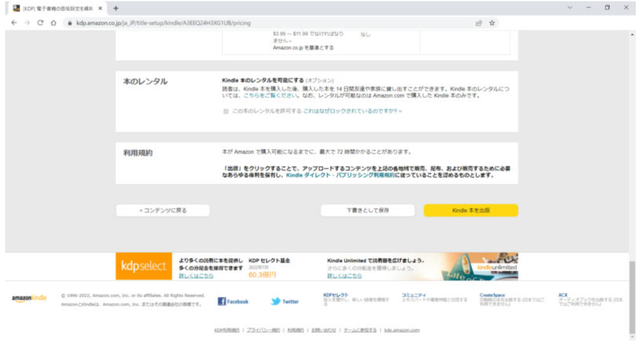Restore down the browser window
Image resolution: width=644 pixels, height=348 pixels.
click(x=607, y=8)
